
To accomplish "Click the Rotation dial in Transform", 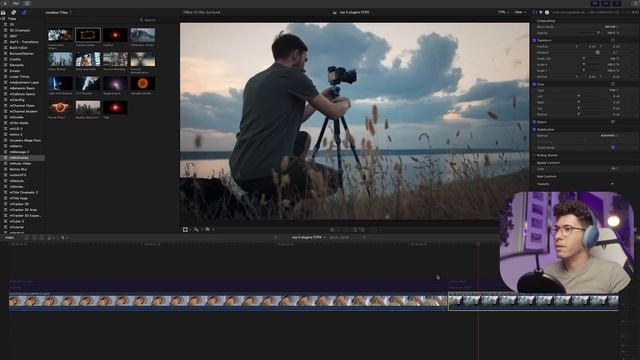I will click(598, 52).
